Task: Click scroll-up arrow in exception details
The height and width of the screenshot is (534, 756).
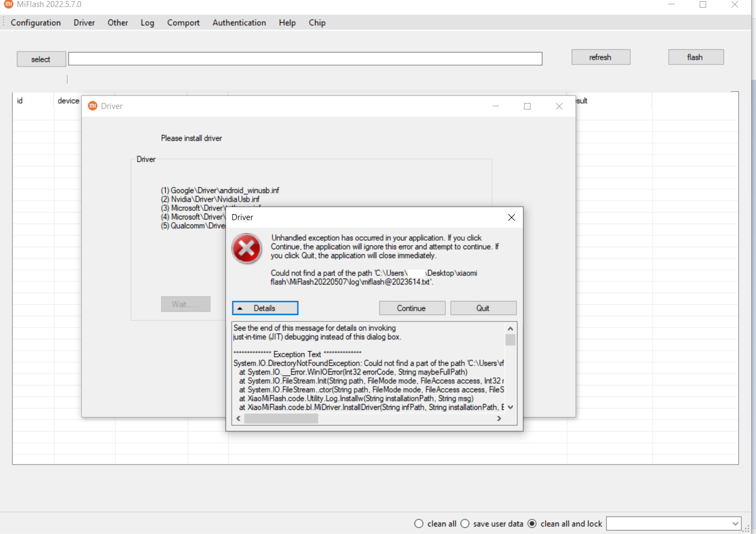Action: [x=510, y=329]
